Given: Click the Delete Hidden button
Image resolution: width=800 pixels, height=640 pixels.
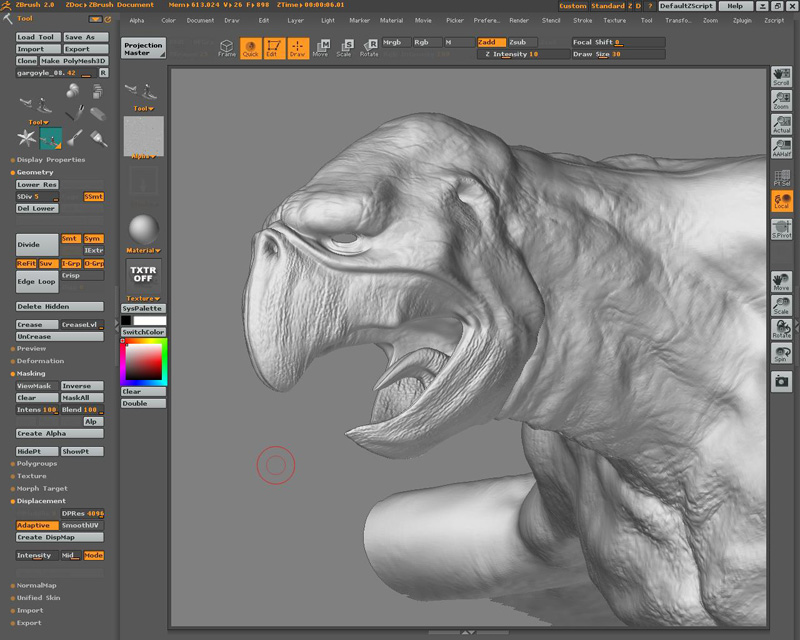Looking at the screenshot, I should (x=60, y=307).
